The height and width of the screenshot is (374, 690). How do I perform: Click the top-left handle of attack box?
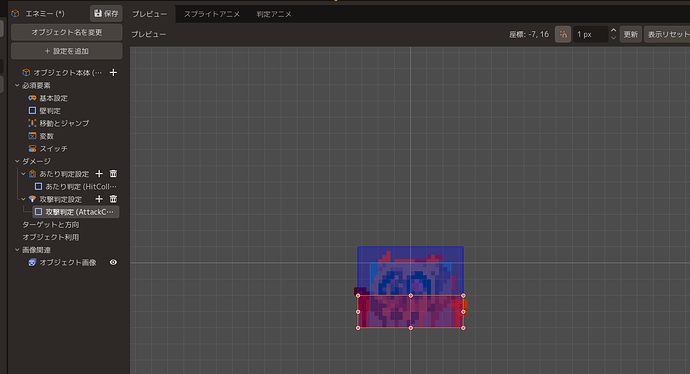358,296
